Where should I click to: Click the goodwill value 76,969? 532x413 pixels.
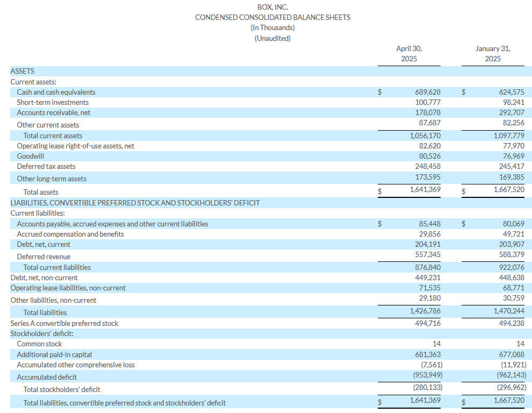[x=513, y=156]
